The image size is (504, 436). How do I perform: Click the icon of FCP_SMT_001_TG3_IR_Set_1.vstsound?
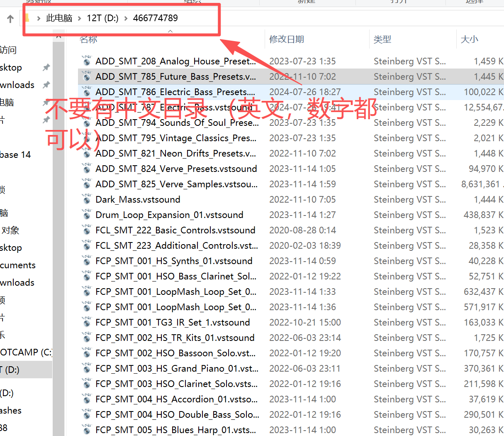pos(87,322)
